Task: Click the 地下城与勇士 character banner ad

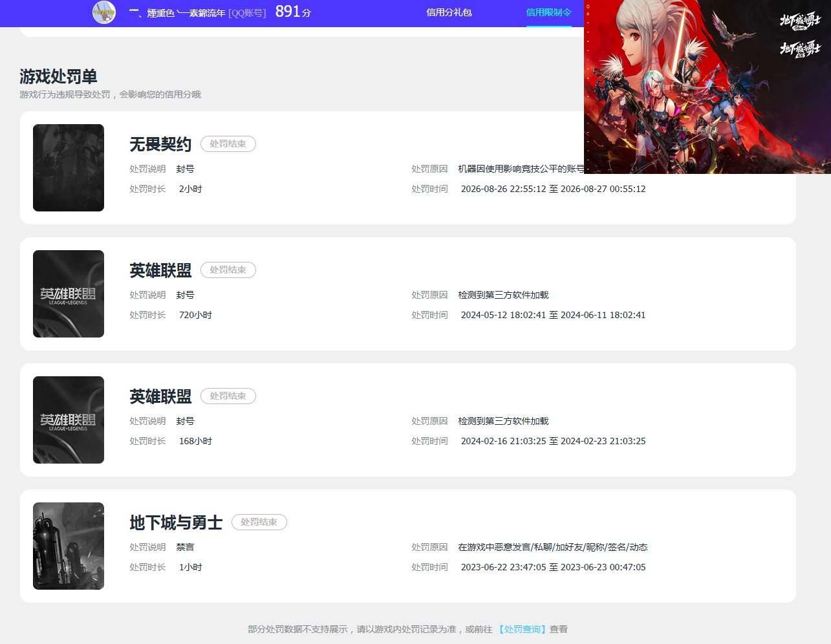Action: click(x=707, y=87)
